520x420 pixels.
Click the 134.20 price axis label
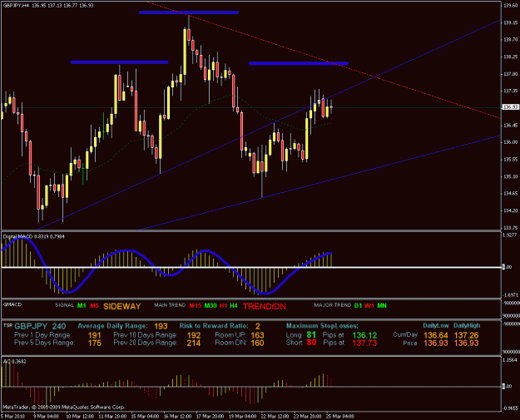(511, 210)
